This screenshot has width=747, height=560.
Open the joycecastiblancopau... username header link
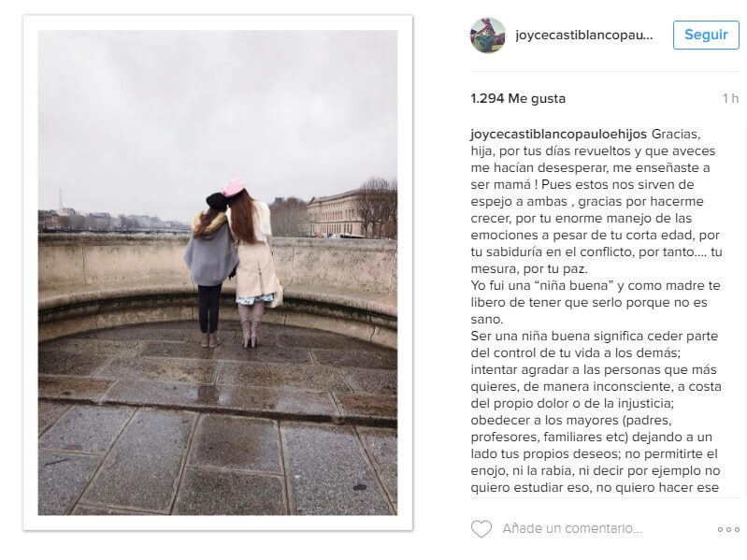point(583,35)
